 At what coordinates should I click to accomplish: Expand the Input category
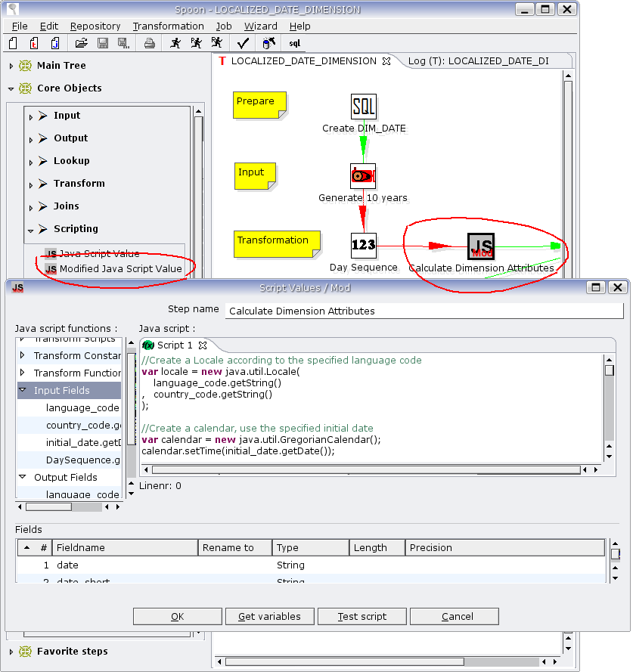tap(31, 117)
